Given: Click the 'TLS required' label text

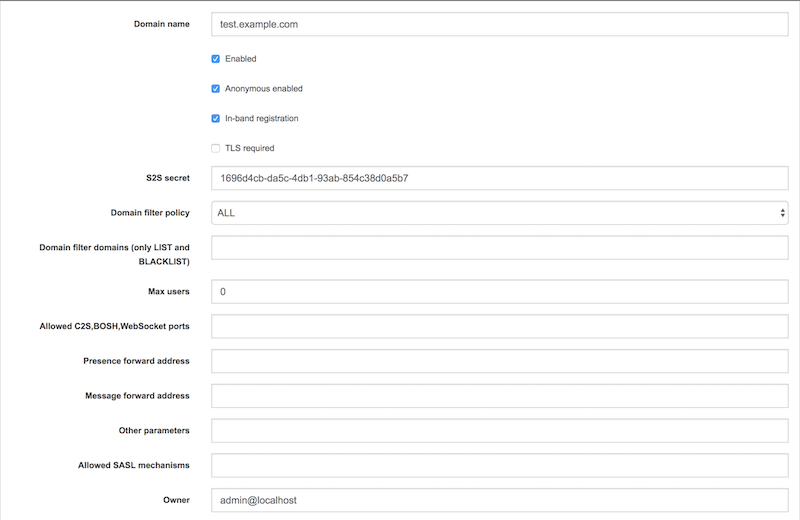Looking at the screenshot, I should pos(249,148).
